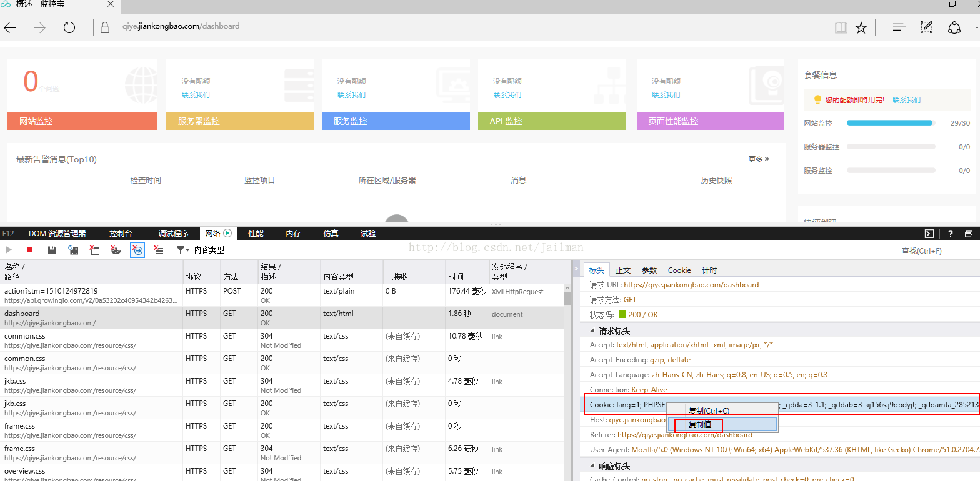Screen dimensions: 980x481
Task: Show console pane icon in F12 bar
Action: tap(929, 234)
